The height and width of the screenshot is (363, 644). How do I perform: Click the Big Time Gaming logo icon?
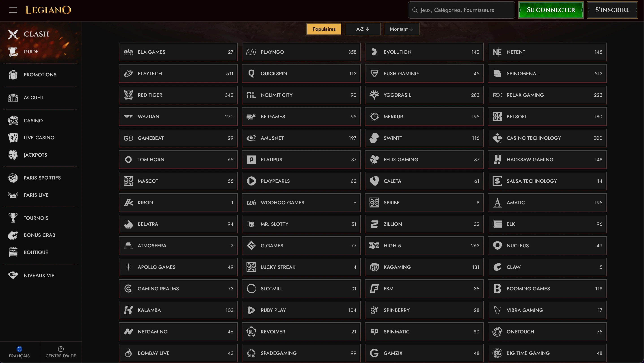point(497,353)
